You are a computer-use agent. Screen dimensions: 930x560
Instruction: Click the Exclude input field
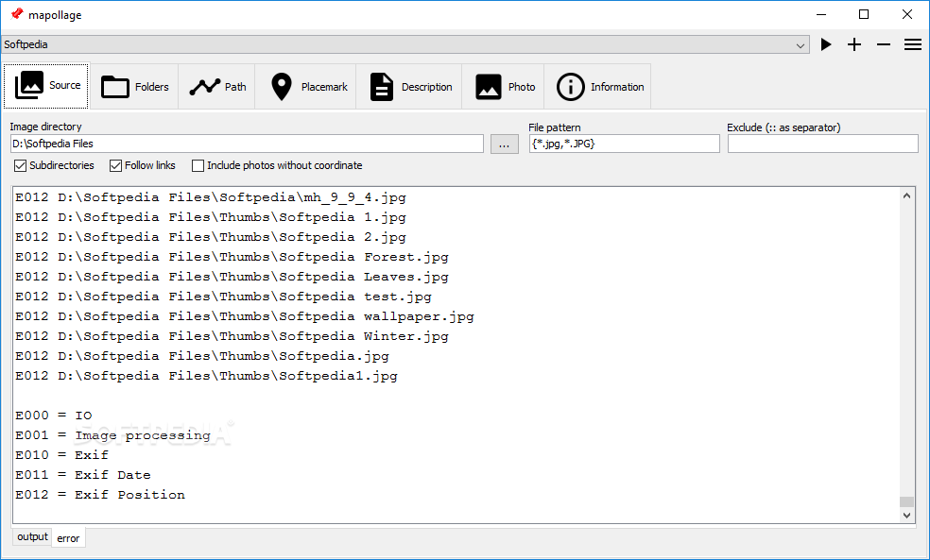822,144
